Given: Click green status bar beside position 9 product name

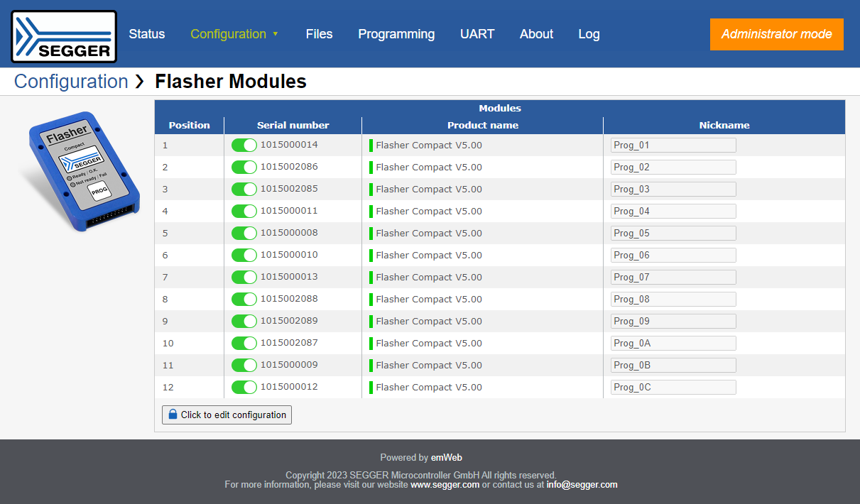Looking at the screenshot, I should click(371, 322).
